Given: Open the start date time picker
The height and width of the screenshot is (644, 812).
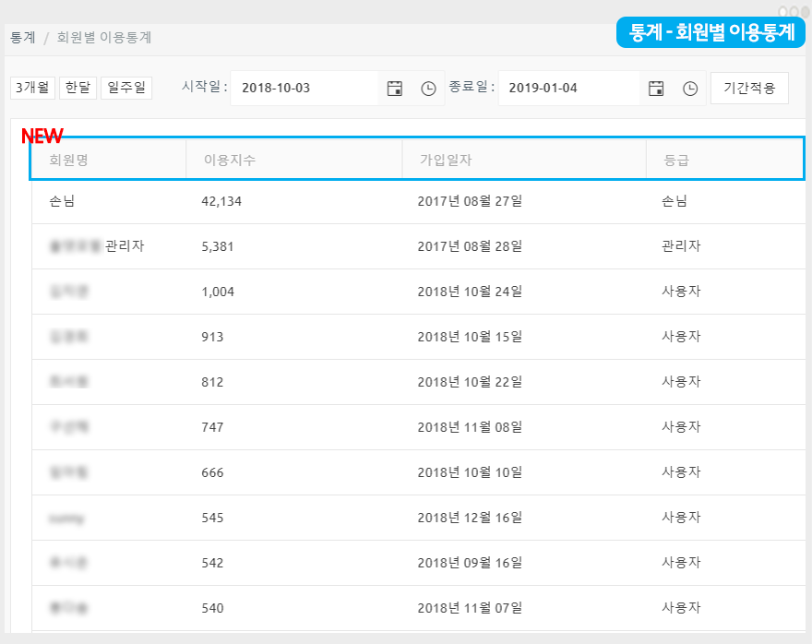Looking at the screenshot, I should (428, 89).
